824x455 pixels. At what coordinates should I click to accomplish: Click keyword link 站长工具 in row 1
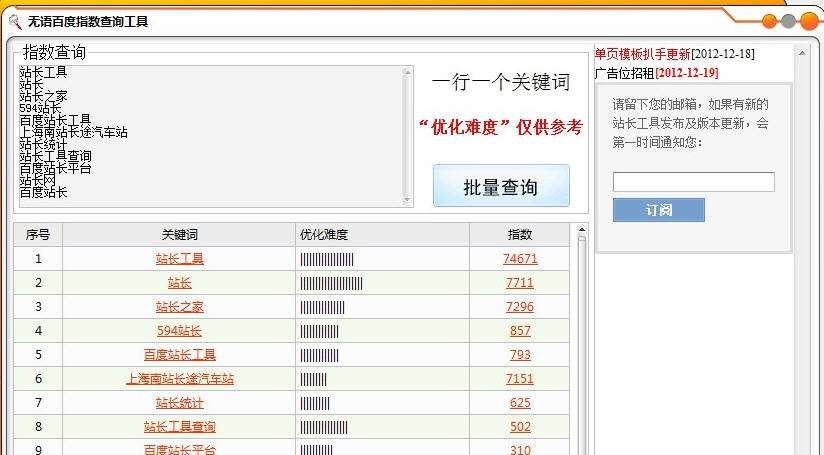[180, 258]
